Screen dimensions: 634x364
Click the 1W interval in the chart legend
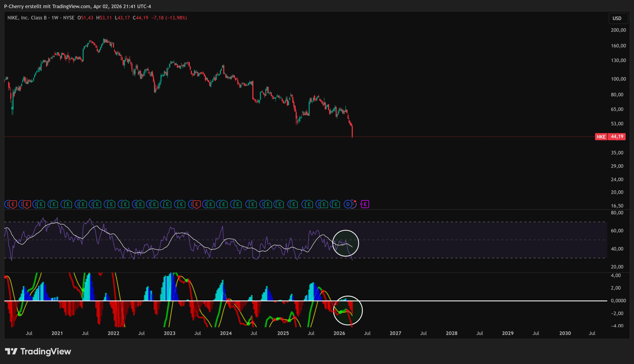[x=55, y=18]
